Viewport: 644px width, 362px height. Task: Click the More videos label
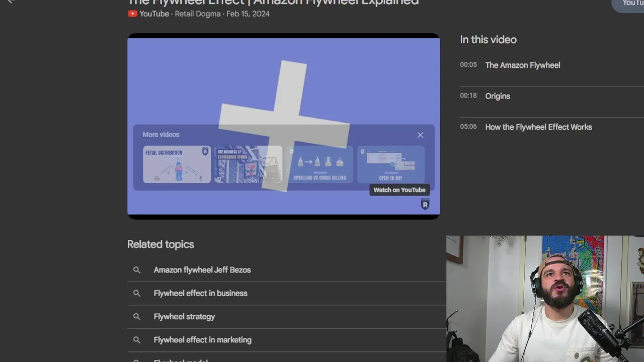(x=161, y=134)
